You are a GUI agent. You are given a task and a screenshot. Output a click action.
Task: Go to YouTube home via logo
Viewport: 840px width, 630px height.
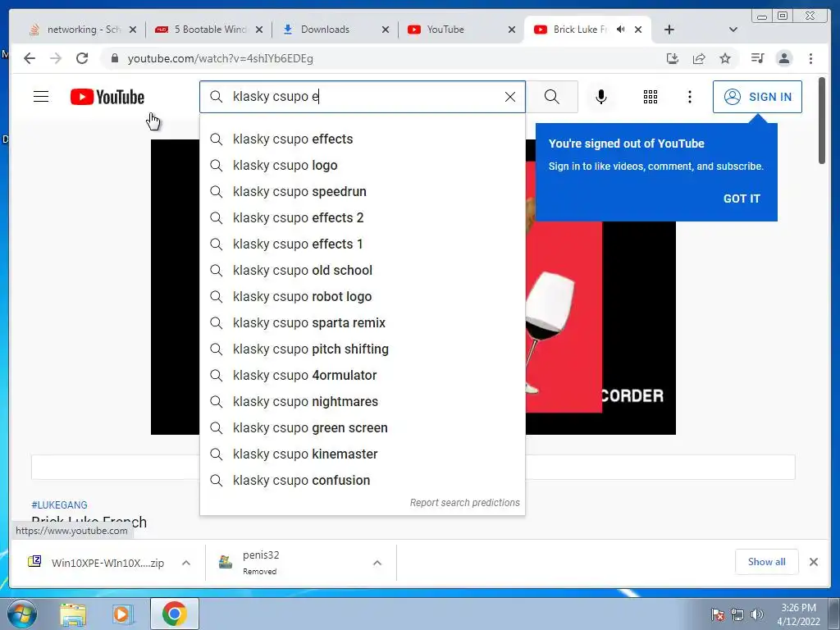[107, 97]
